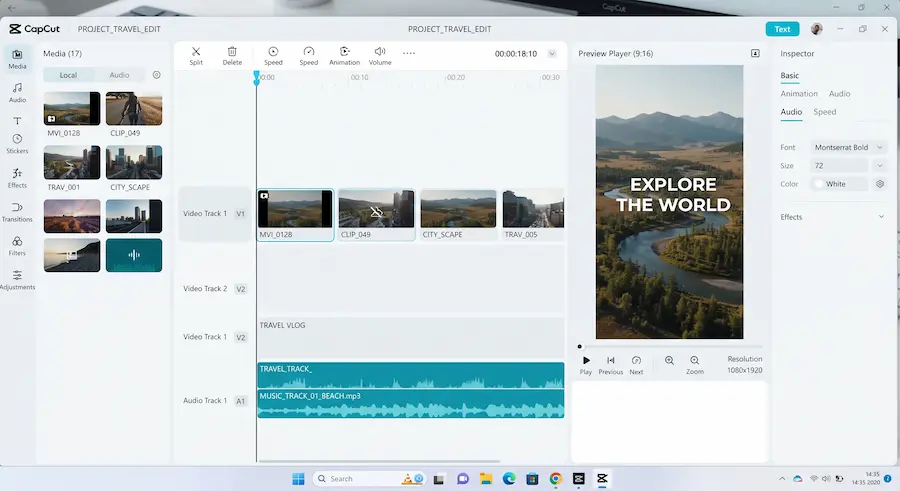Click media panel settings circle icon

[156, 75]
